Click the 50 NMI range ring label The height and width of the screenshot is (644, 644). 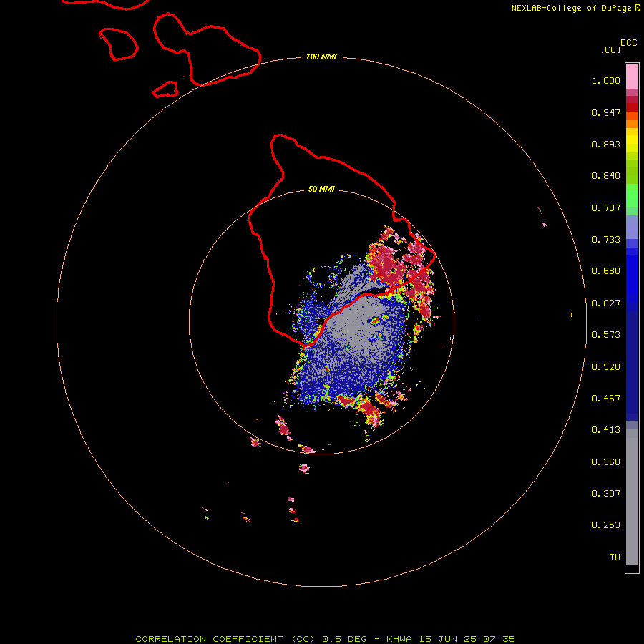click(321, 189)
